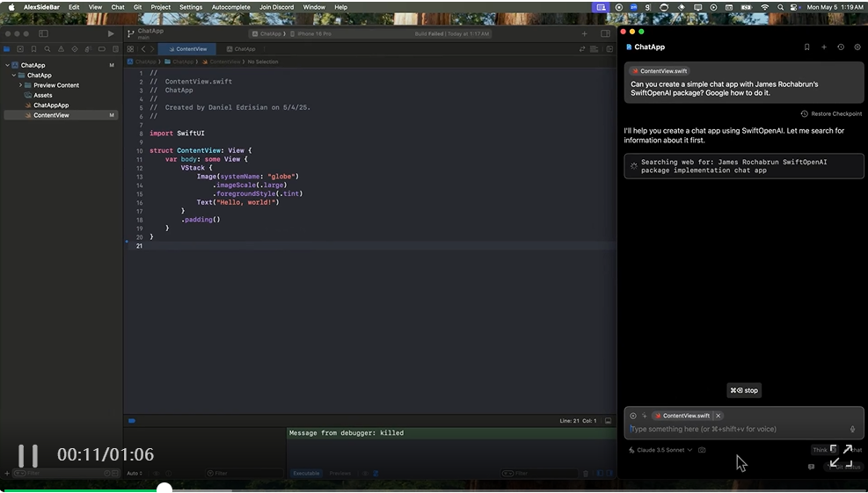868x493 pixels.
Task: Click the bookmark icon in the ChatApp header
Action: [806, 47]
